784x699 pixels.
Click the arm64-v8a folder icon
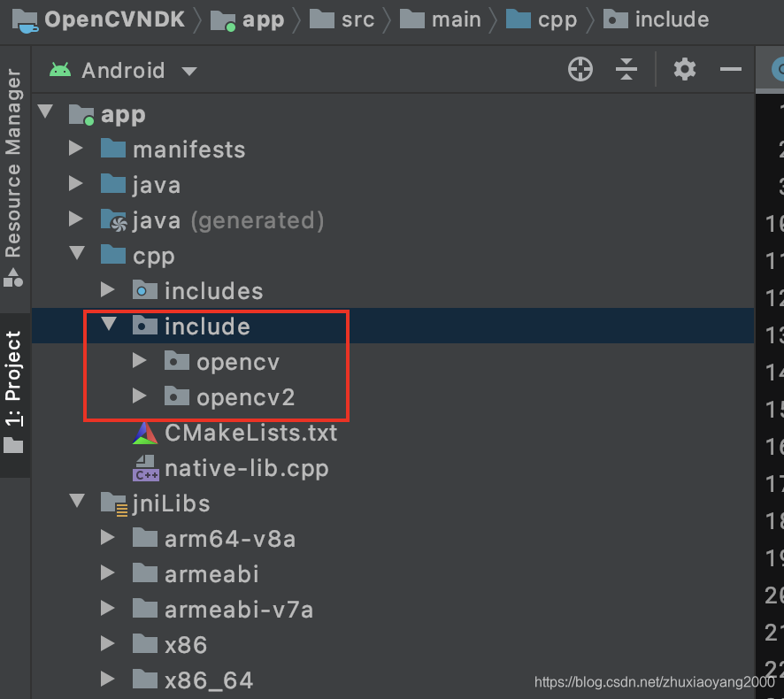tap(145, 538)
